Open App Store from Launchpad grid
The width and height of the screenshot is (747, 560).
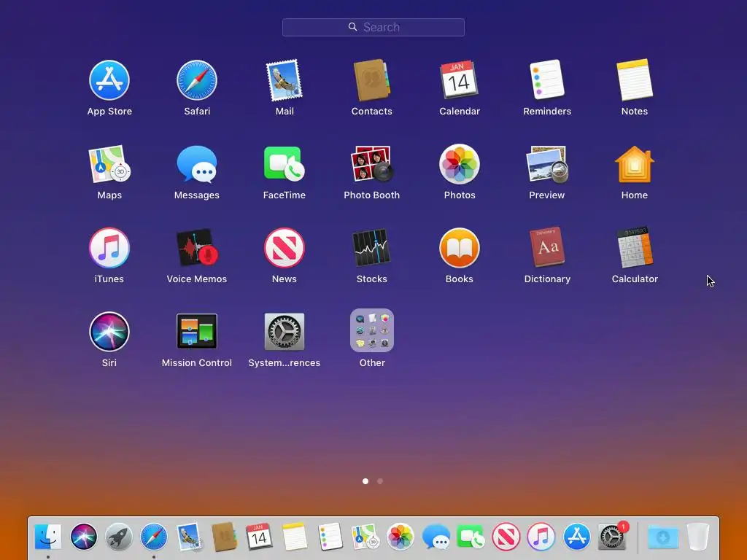click(x=109, y=80)
